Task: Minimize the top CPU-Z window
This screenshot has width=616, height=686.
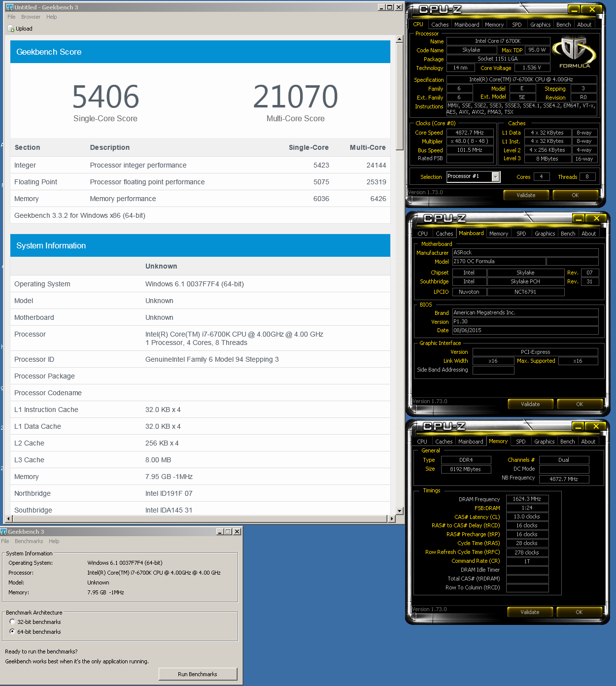Action: pyautogui.click(x=574, y=9)
